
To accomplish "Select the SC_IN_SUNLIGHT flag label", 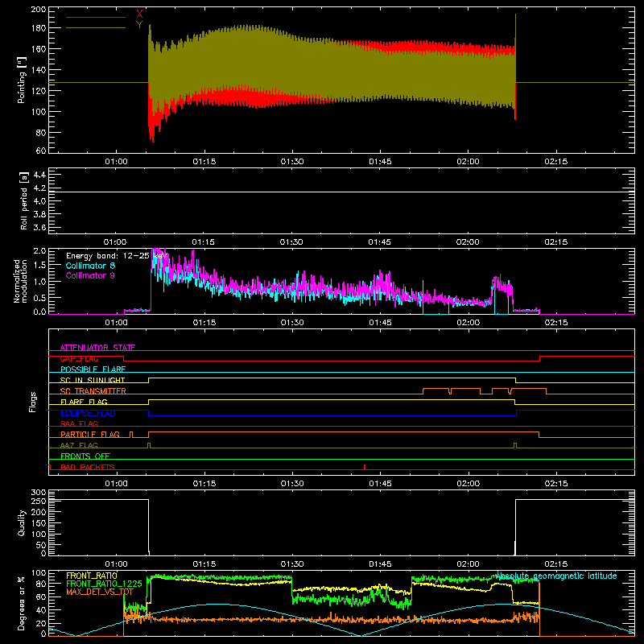I will pyautogui.click(x=93, y=380).
